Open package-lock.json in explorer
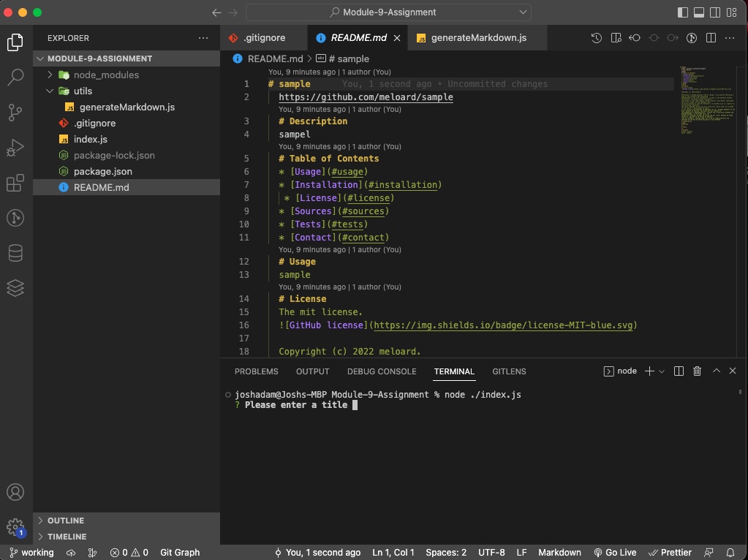 click(126, 155)
